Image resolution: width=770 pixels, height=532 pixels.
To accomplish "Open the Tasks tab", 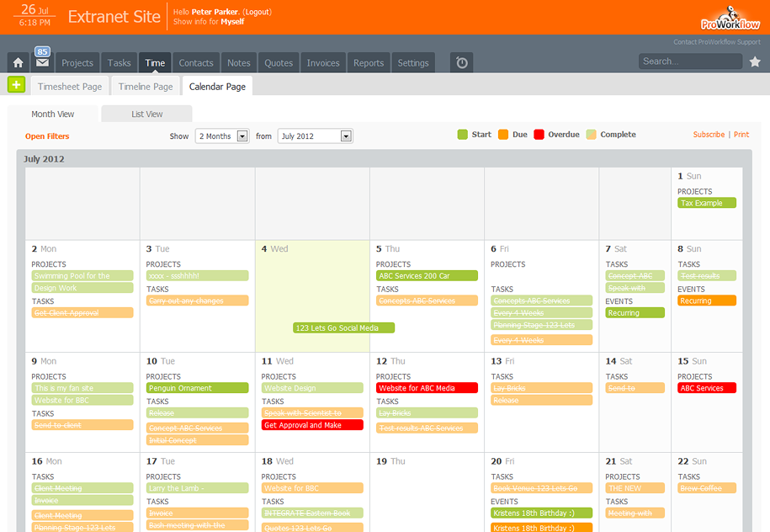I will coord(119,63).
